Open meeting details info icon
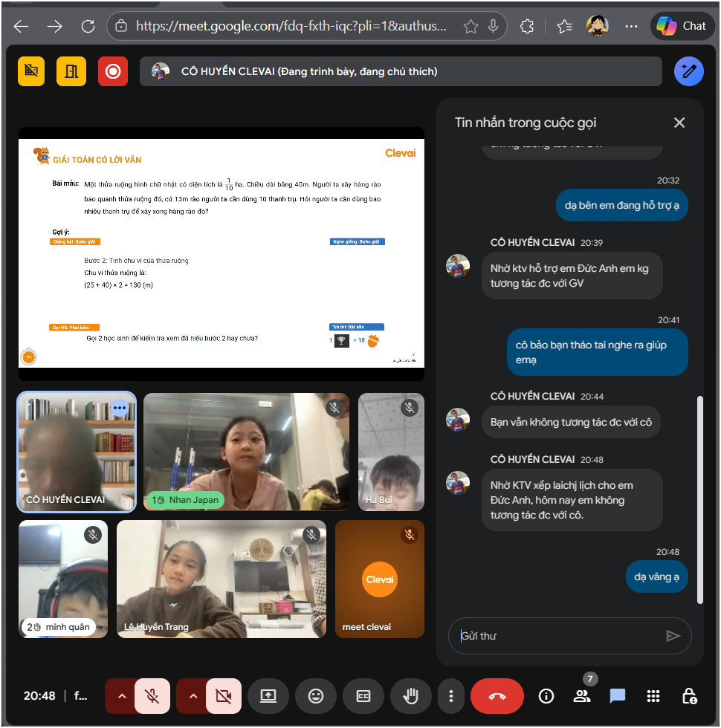The image size is (721, 728). click(546, 696)
